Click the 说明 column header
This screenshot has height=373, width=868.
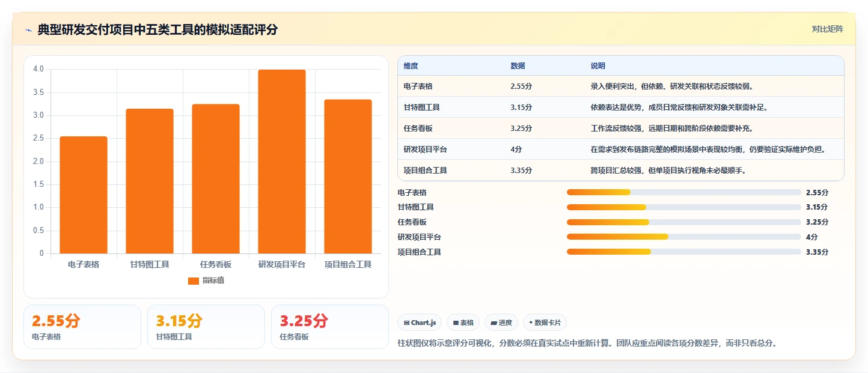(x=598, y=66)
